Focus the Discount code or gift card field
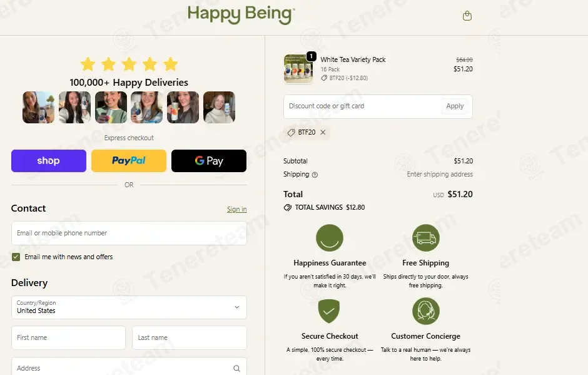Viewport: 588px width, 375px height. pos(362,106)
